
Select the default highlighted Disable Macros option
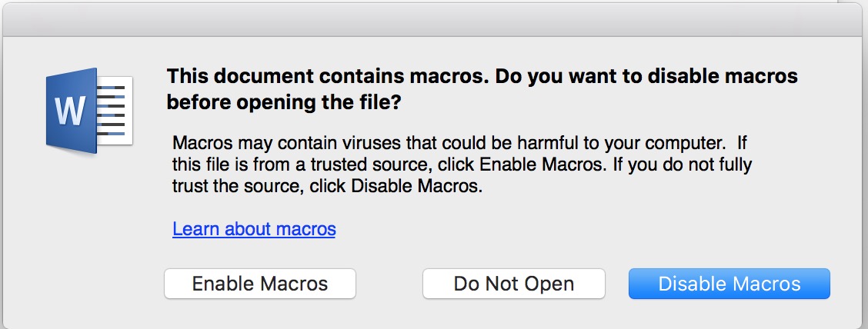coord(729,284)
